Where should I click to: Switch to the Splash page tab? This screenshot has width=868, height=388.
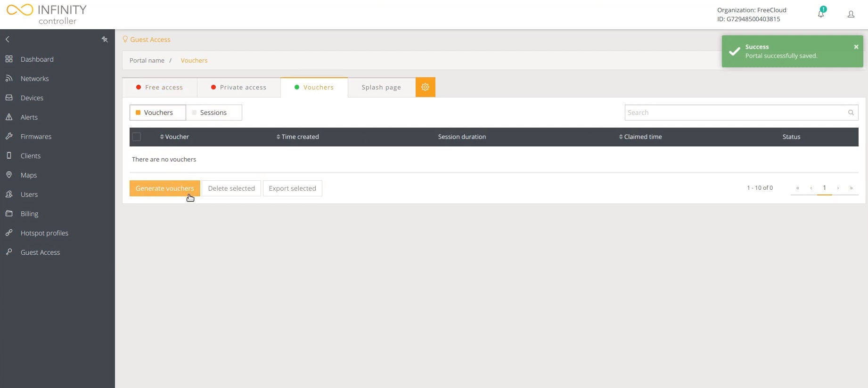(x=382, y=88)
